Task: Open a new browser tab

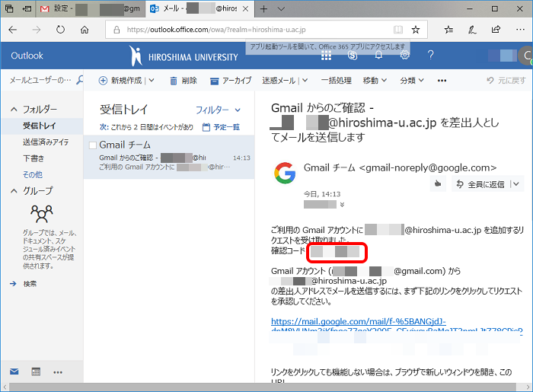Action: [263, 9]
